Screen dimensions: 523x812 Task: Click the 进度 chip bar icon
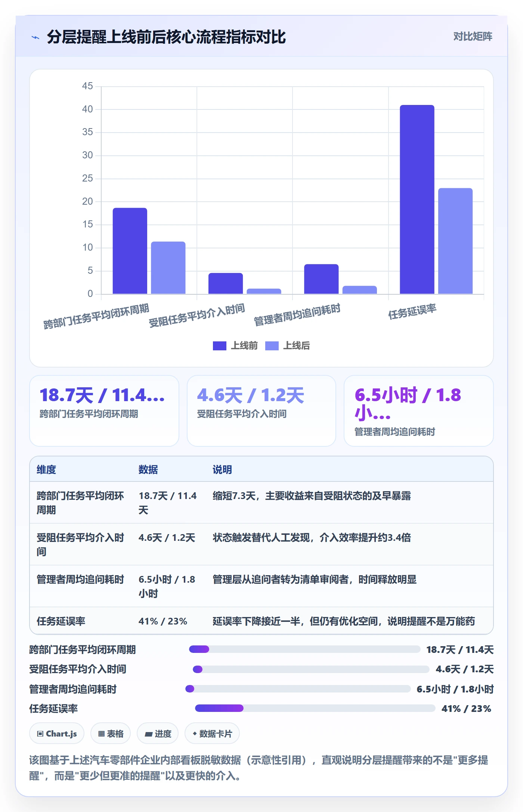click(x=149, y=734)
